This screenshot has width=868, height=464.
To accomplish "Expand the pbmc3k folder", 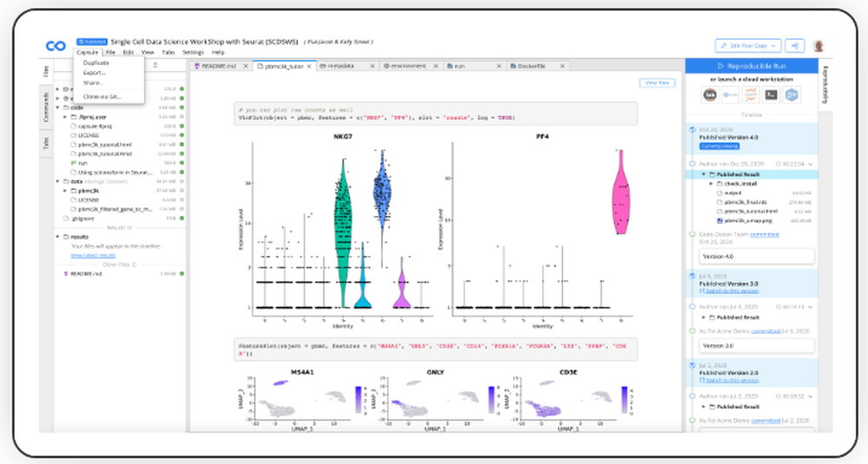I will [x=65, y=191].
